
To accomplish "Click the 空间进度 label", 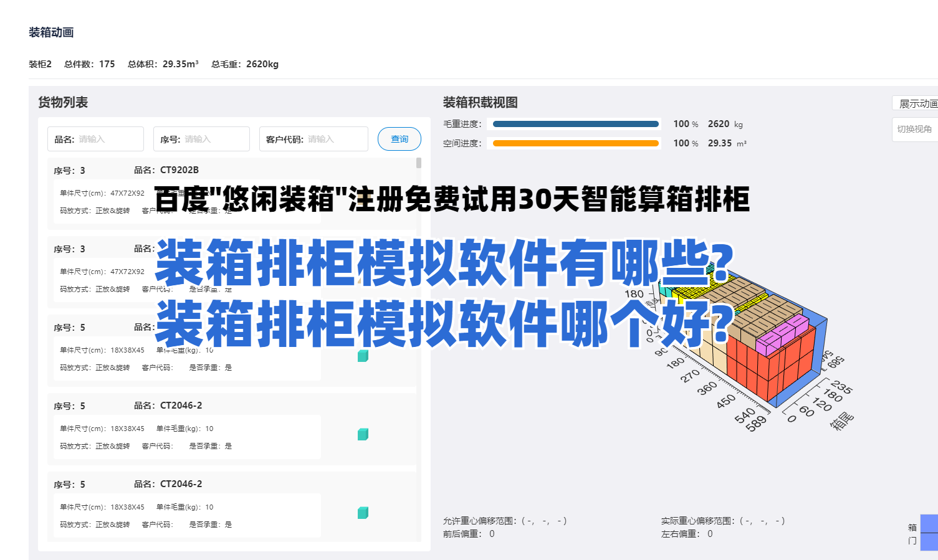I will pyautogui.click(x=462, y=143).
